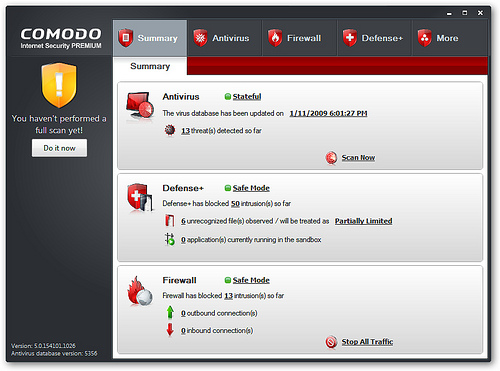The image size is (500, 371).
Task: Maximize the Comodo window
Action: [465, 13]
